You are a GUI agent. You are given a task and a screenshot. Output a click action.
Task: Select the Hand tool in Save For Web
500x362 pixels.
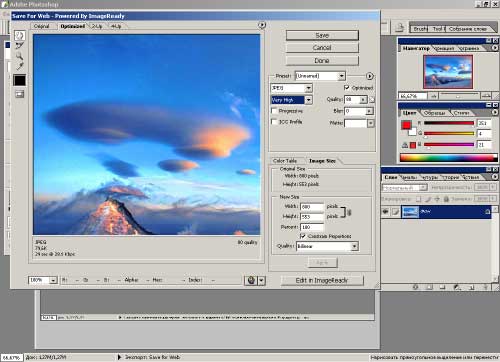(20, 35)
